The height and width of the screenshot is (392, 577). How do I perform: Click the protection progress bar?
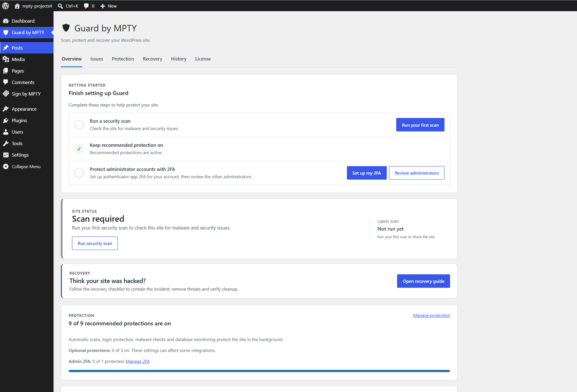tap(259, 371)
